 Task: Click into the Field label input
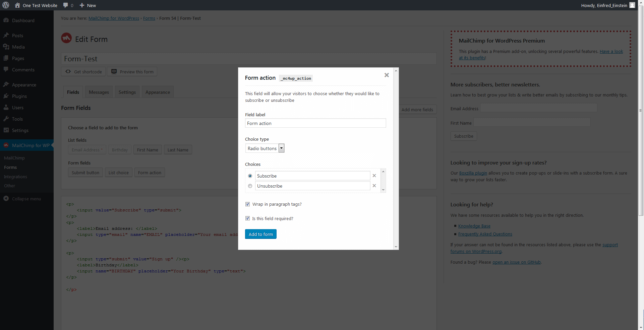[315, 123]
